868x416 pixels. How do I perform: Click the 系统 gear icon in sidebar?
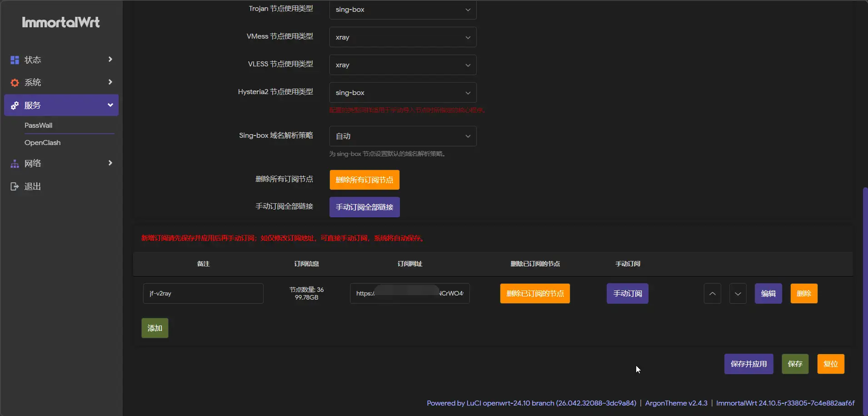[x=15, y=83]
